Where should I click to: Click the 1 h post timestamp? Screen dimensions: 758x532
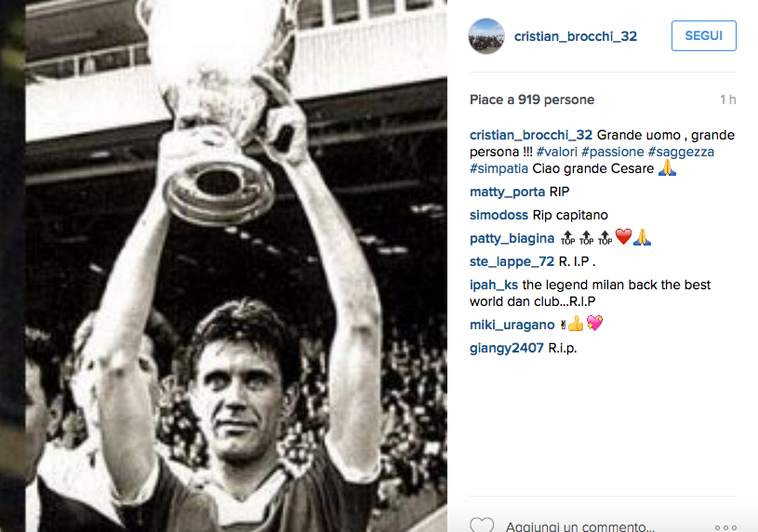[x=727, y=100]
